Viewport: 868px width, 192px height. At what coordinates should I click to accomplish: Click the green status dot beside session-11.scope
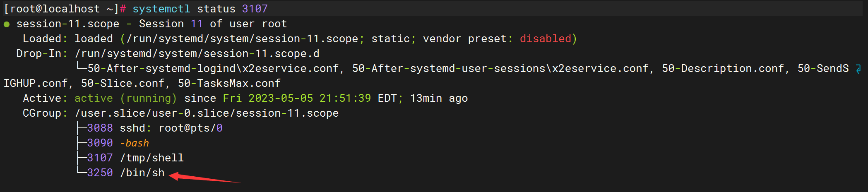[7, 24]
